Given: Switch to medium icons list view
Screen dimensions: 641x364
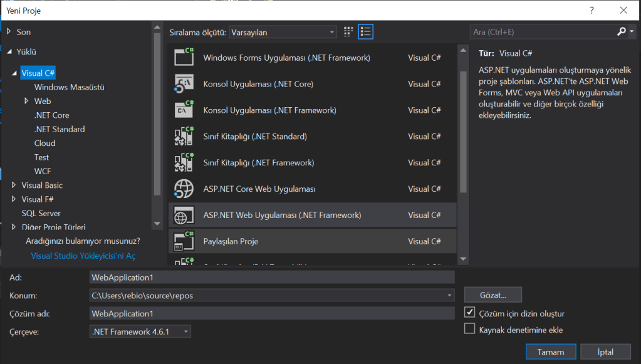Looking at the screenshot, I should coord(366,32).
